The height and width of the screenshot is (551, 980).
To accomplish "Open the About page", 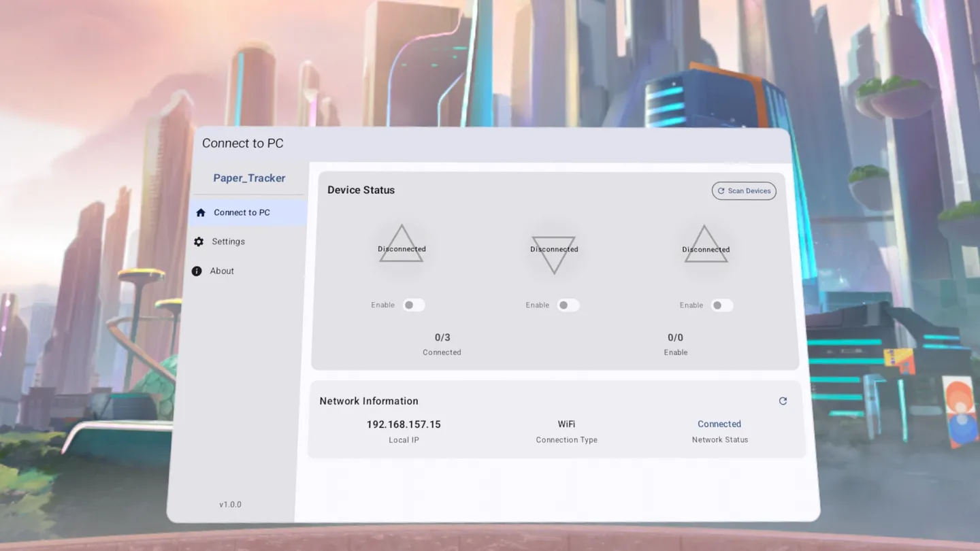I will [222, 271].
